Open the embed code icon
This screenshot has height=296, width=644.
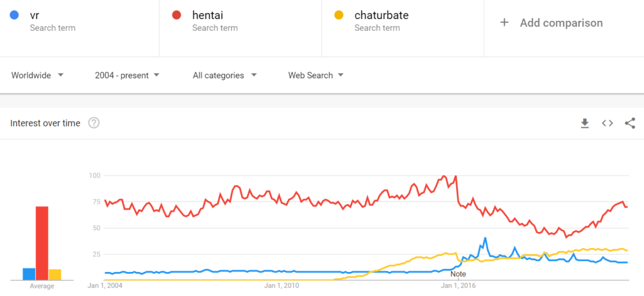pyautogui.click(x=608, y=123)
